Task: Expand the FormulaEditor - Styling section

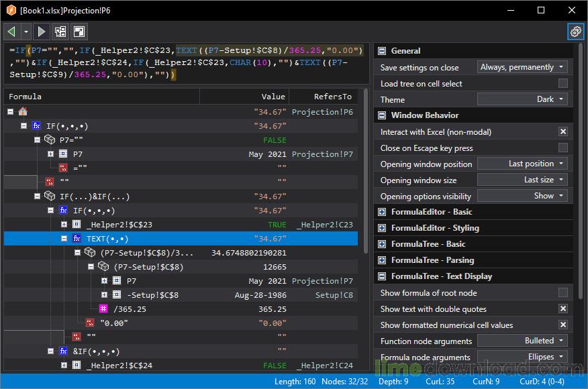Action: click(x=382, y=228)
